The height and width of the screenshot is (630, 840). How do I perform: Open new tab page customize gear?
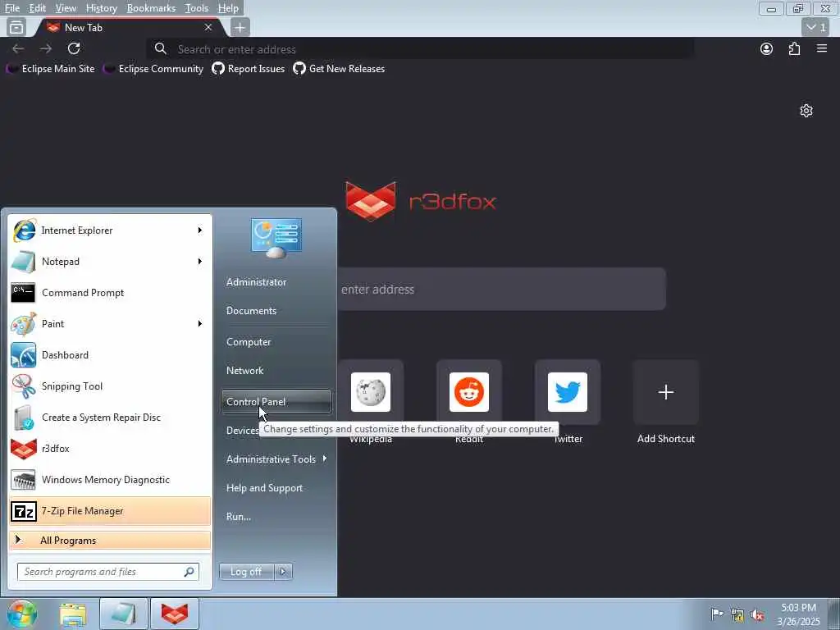click(x=806, y=111)
